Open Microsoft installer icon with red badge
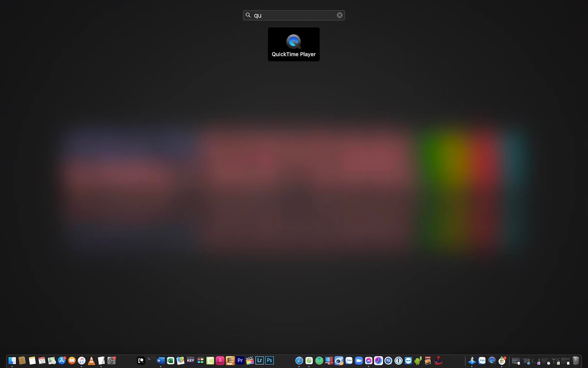Viewport: 588px width, 368px height. coord(502,361)
